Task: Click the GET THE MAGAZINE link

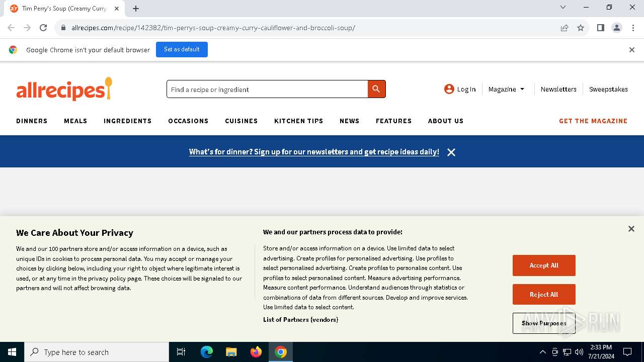Action: [x=593, y=121]
